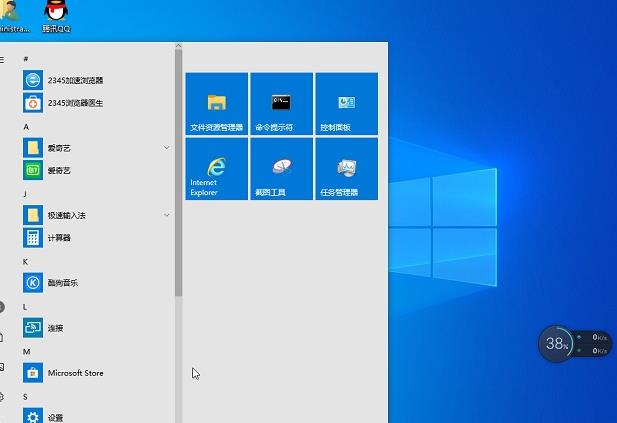Click the 38% memory floating ball
The height and width of the screenshot is (423, 617).
click(556, 344)
